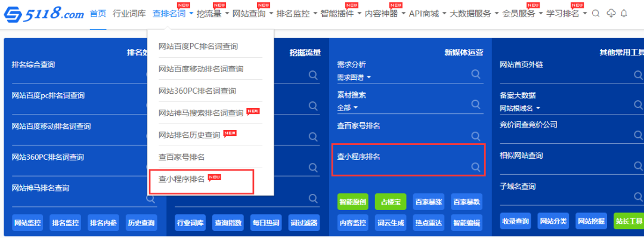
Task: Click 网站360PC排名词查询 input in blue panel
Action: pos(80,168)
